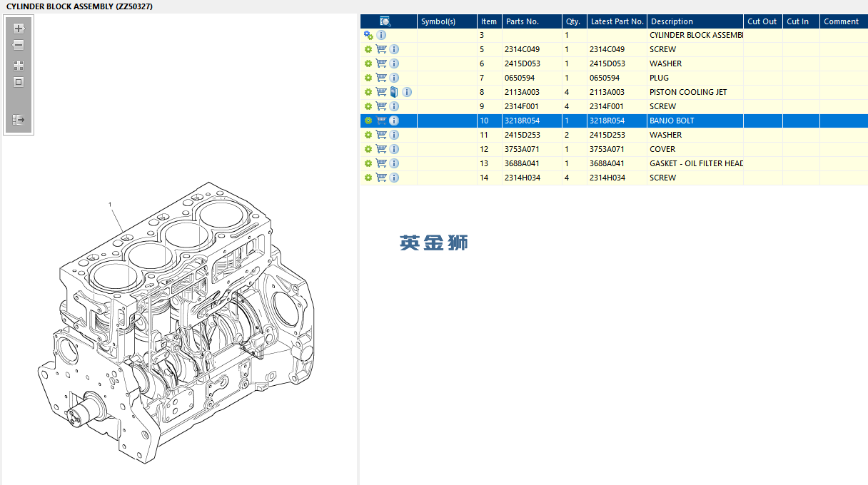
Task: Click the green gear for SCREW 2314H034
Action: [x=368, y=178]
